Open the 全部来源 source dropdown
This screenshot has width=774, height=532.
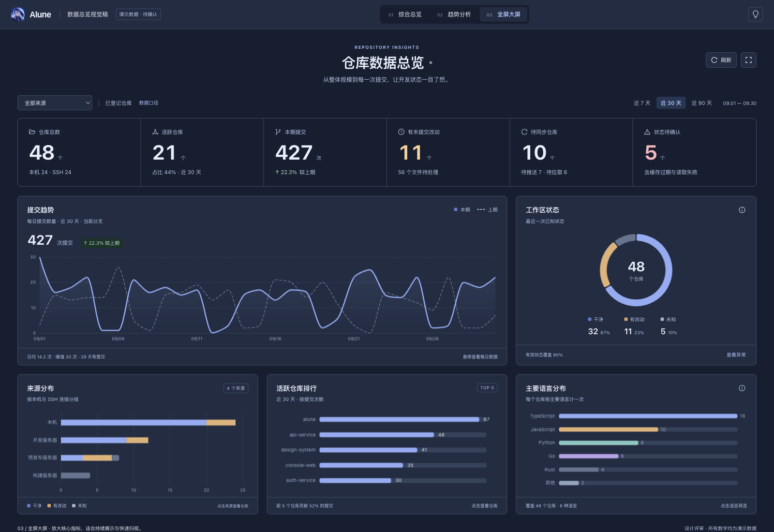[x=55, y=103]
